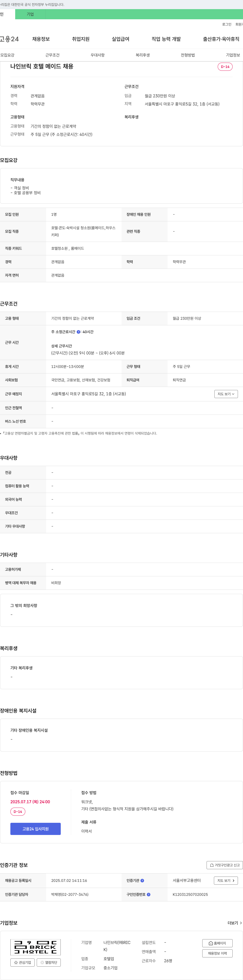Report with 거짓구인광고 신고 button

(x=225, y=865)
